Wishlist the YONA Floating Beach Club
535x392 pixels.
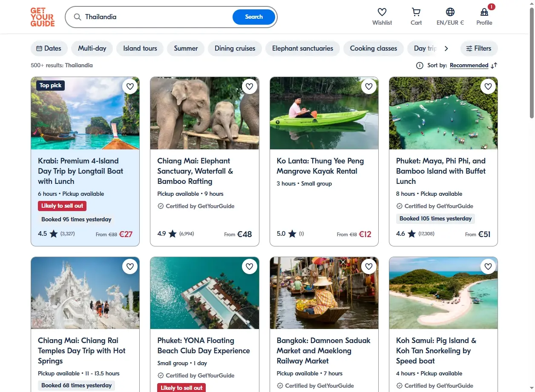point(250,266)
